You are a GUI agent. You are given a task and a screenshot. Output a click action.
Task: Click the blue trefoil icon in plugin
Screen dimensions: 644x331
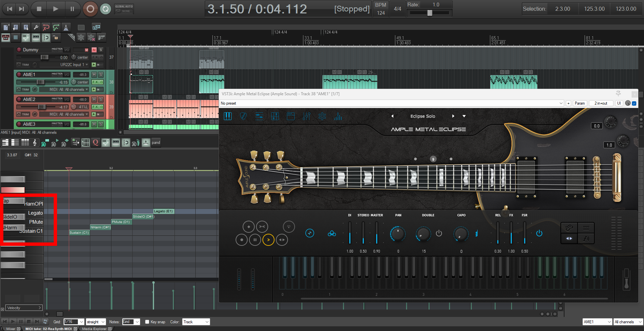click(x=332, y=233)
